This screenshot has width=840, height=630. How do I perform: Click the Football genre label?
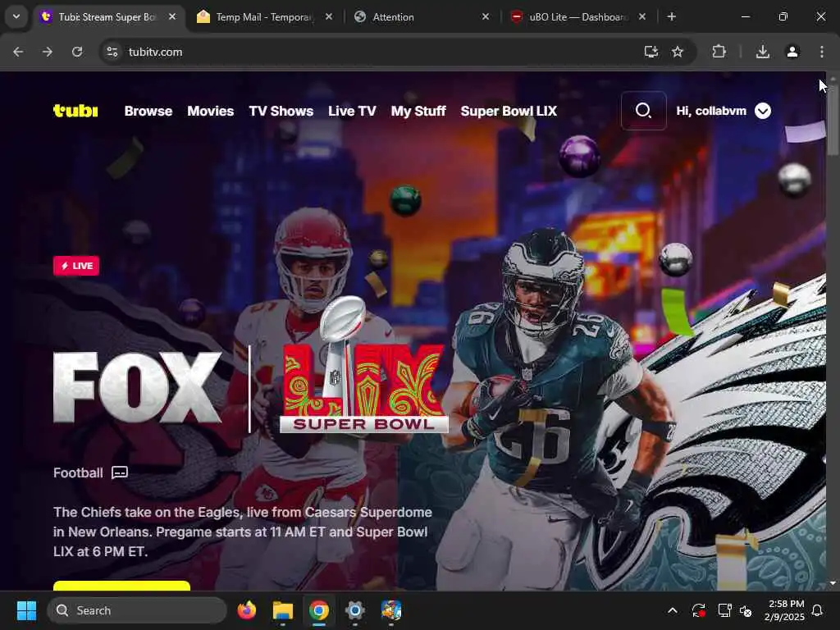(78, 472)
